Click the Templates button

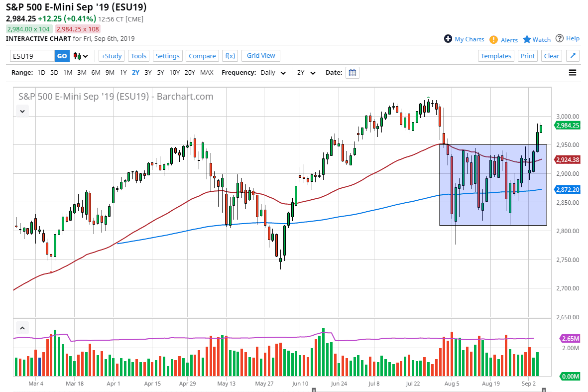pyautogui.click(x=496, y=56)
